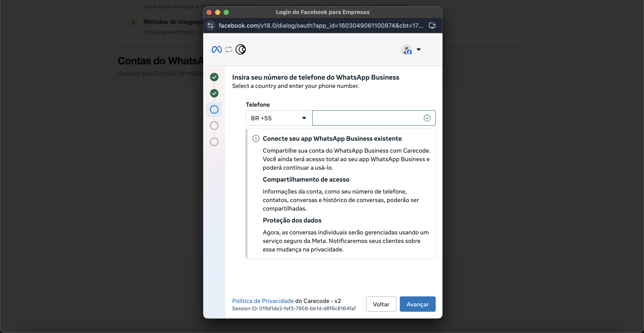Click the Meta infinity logo
This screenshot has width=644, height=333.
pyautogui.click(x=217, y=49)
